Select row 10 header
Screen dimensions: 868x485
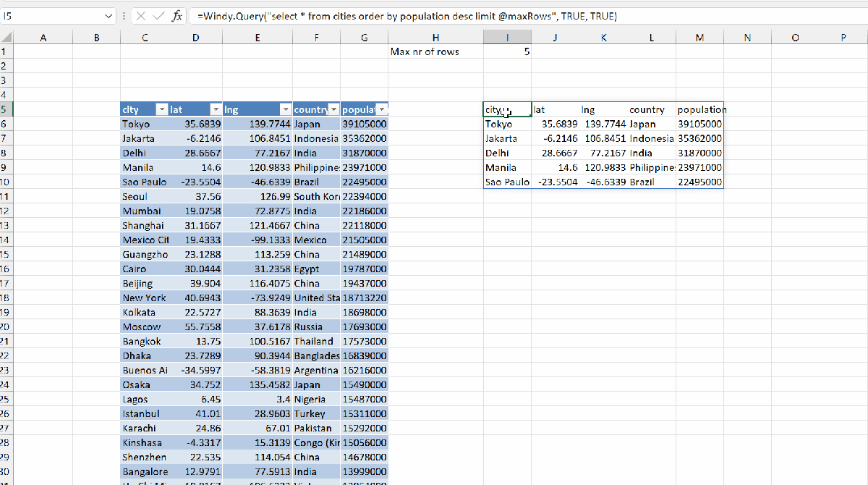point(6,182)
